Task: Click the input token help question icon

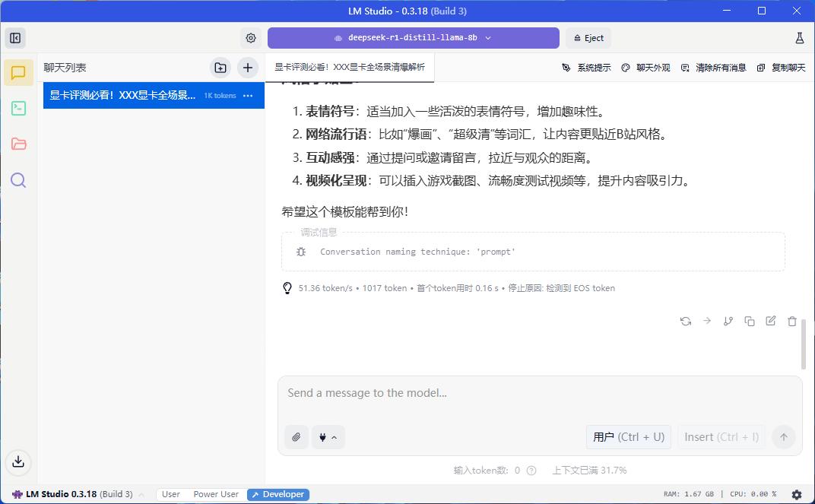Action: click(x=531, y=471)
